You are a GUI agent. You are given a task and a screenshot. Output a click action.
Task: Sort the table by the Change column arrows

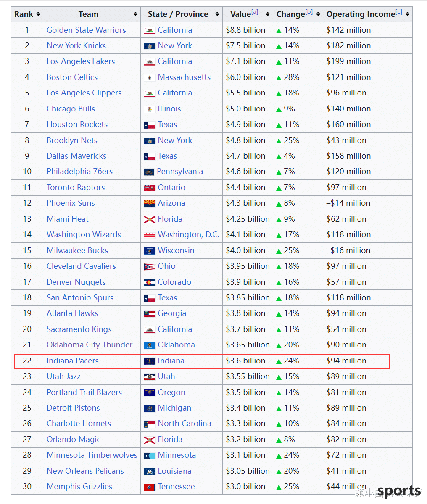click(x=318, y=14)
